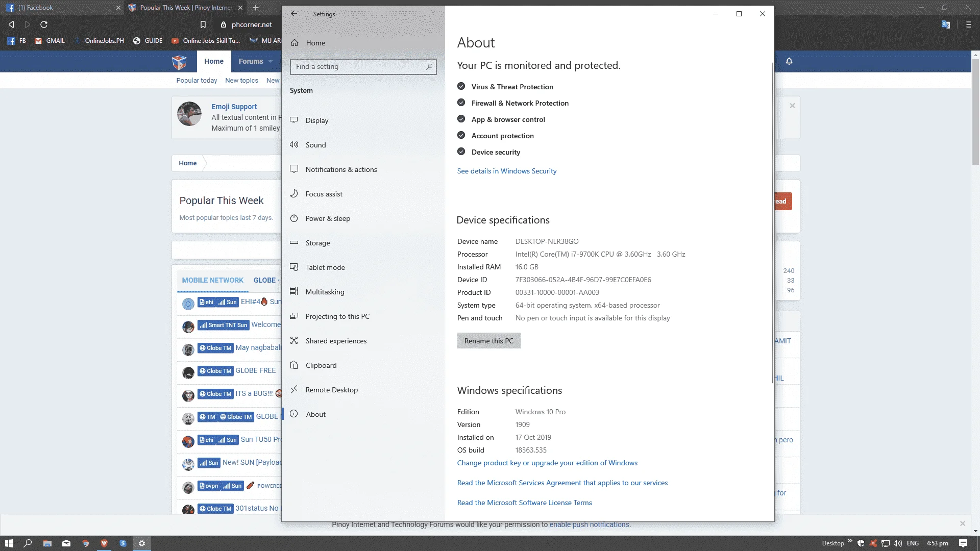Bookmark the current page in browser
This screenshot has height=551, width=980.
(x=203, y=24)
